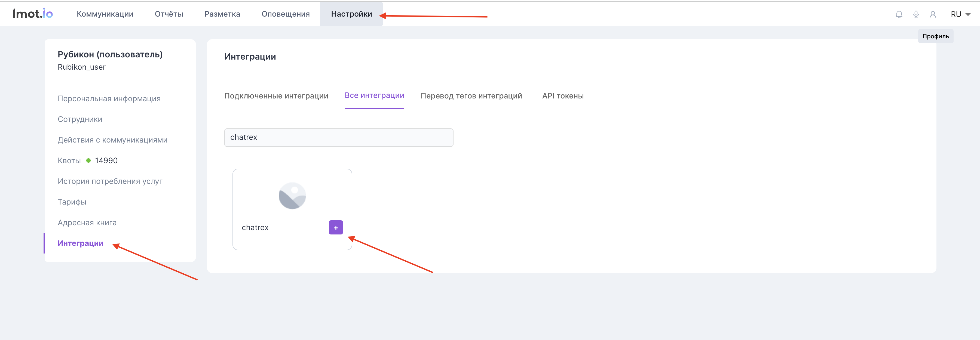Click the notifications bell icon
The image size is (980, 340).
(899, 14)
